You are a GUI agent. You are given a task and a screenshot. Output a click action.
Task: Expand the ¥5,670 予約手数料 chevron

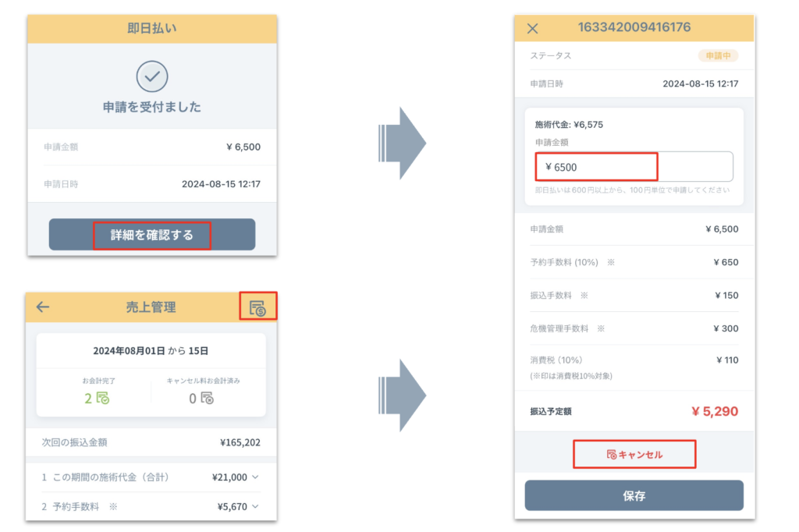click(x=256, y=507)
